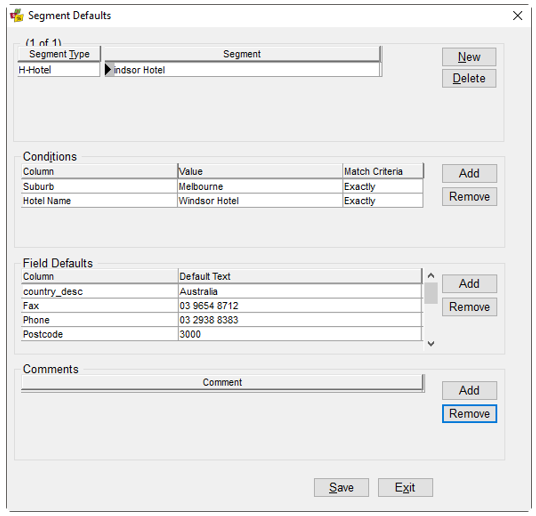The width and height of the screenshot is (536, 516).
Task: Exit the Segment Defaults dialog
Action: [x=405, y=488]
